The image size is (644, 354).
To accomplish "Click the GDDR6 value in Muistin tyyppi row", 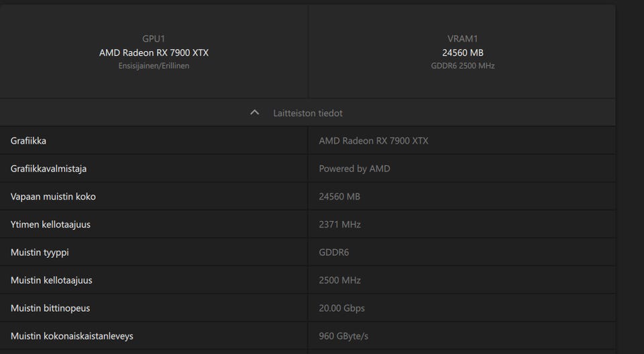I will pyautogui.click(x=333, y=253).
